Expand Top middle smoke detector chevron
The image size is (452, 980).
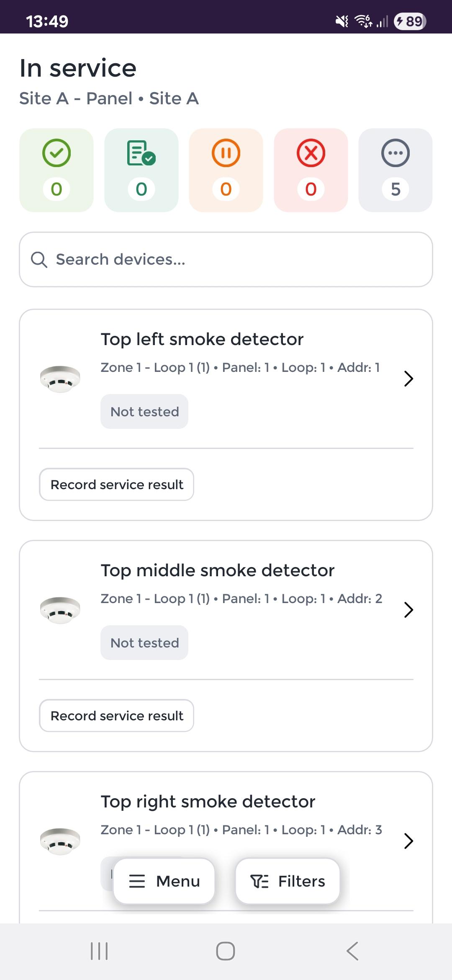[408, 610]
